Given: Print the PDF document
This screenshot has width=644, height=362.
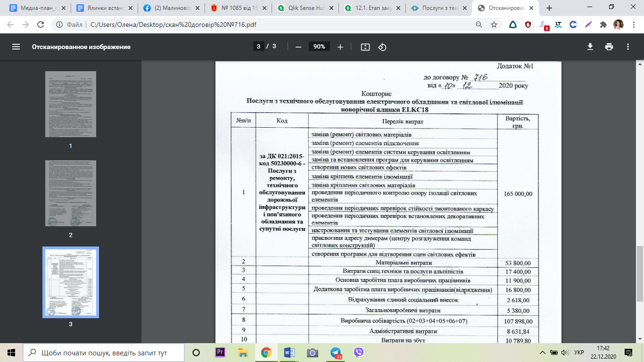Looking at the screenshot, I should coord(609,47).
